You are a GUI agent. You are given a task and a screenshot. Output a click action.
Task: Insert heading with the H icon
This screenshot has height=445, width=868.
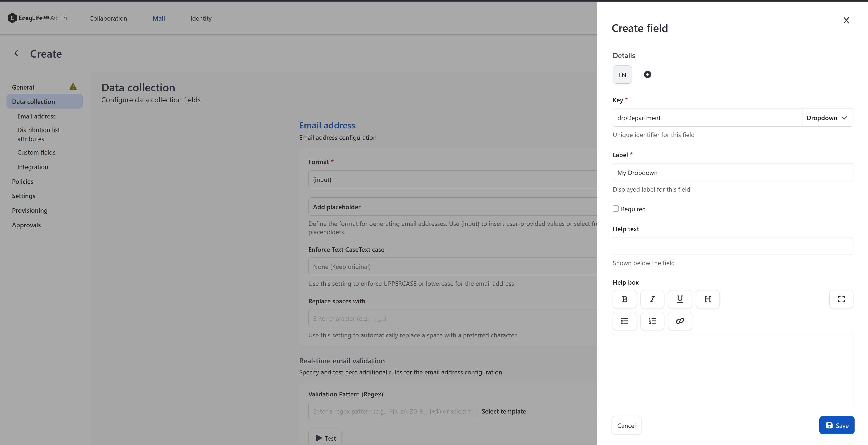(x=707, y=299)
